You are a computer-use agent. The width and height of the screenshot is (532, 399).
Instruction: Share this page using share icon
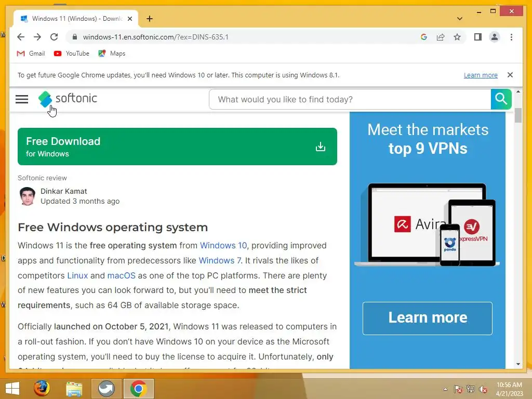pyautogui.click(x=441, y=37)
